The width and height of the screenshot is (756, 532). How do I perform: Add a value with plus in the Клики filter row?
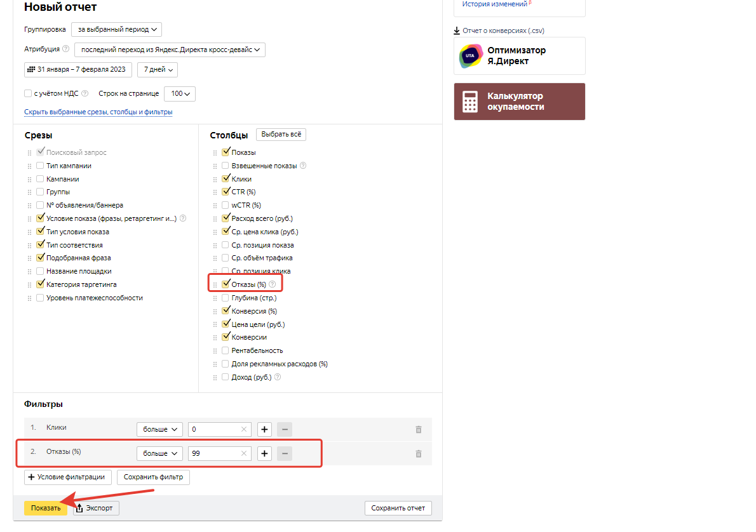pos(265,429)
